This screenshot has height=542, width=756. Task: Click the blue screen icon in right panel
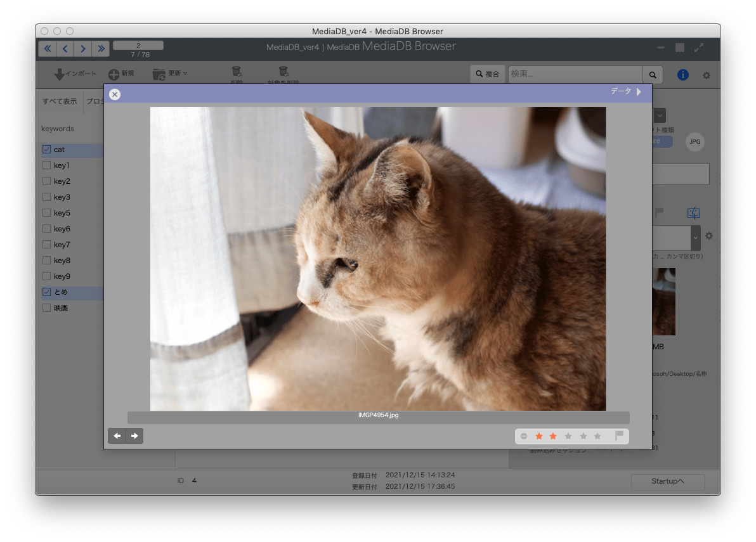coord(693,213)
